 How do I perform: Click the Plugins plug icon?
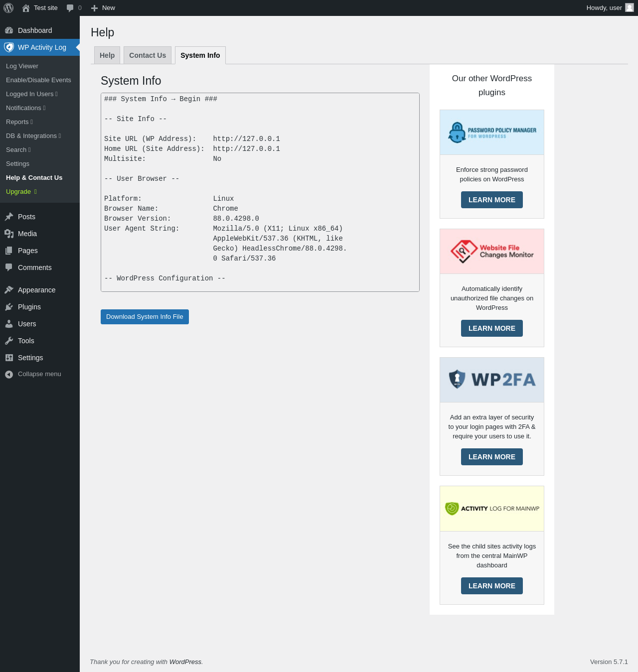tap(9, 307)
